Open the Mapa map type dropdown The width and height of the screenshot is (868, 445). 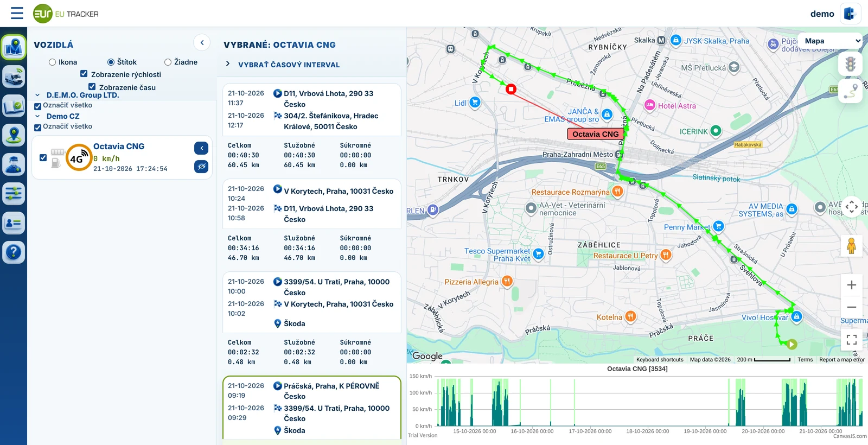click(x=830, y=41)
